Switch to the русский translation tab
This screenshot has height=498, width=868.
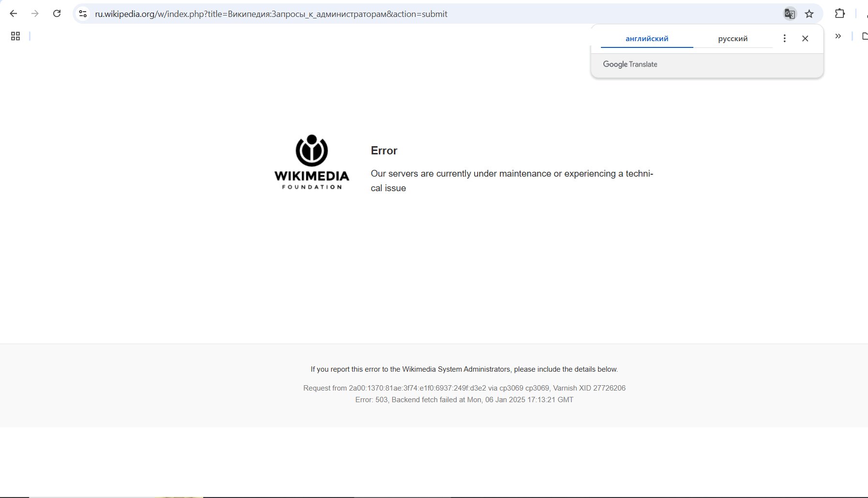pos(733,39)
